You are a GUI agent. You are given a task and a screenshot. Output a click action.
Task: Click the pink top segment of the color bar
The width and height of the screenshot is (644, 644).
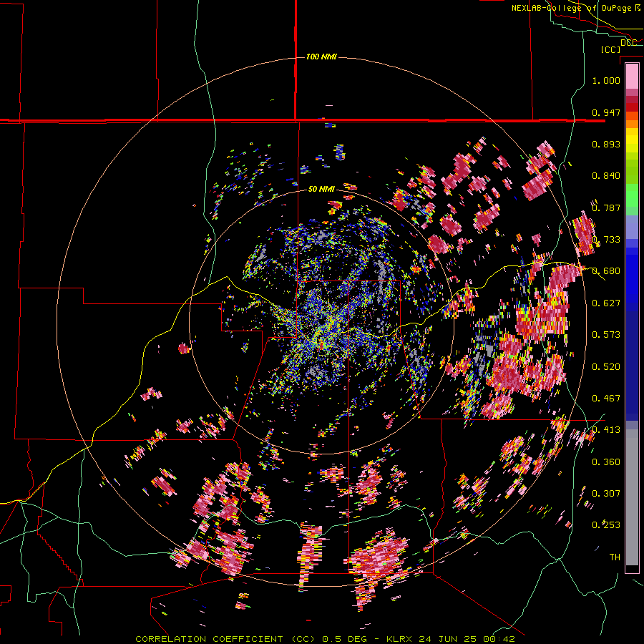coord(632,76)
